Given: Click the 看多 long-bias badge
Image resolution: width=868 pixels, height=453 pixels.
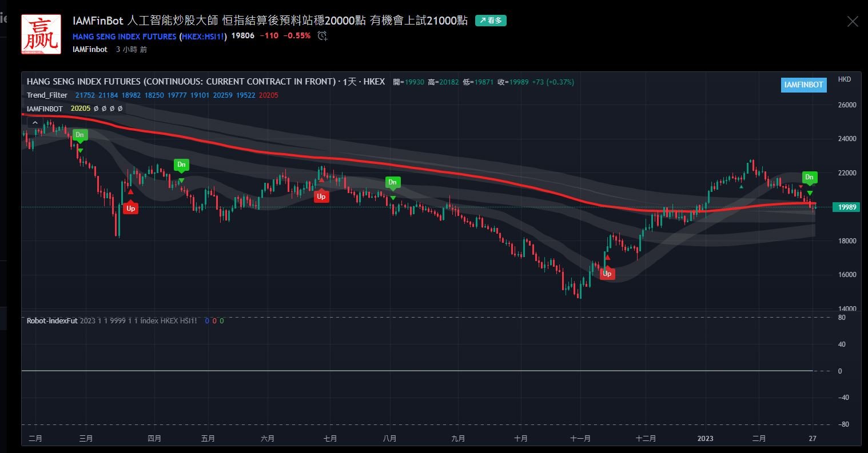Looking at the screenshot, I should tap(491, 21).
